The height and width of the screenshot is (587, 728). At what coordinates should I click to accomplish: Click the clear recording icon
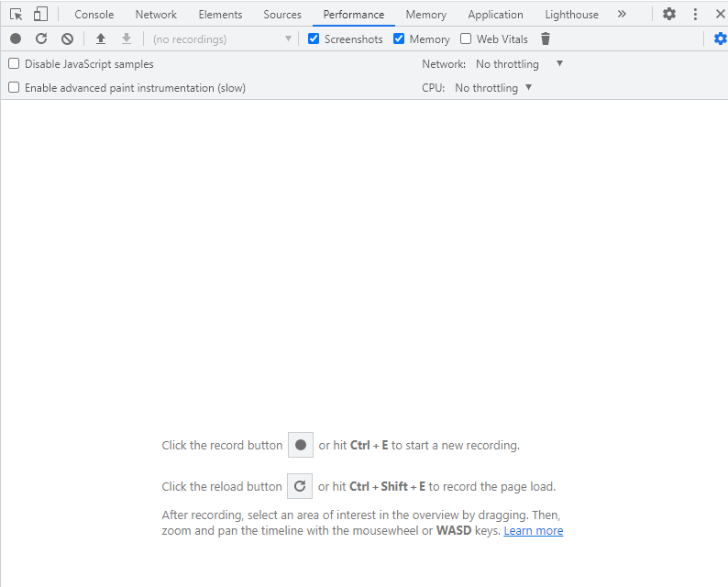point(67,39)
